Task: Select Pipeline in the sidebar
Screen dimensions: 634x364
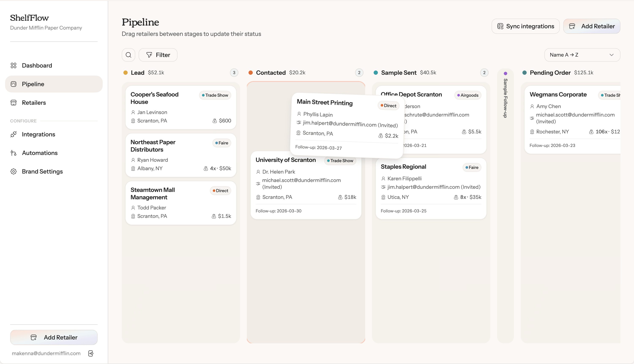Action: 54,84
